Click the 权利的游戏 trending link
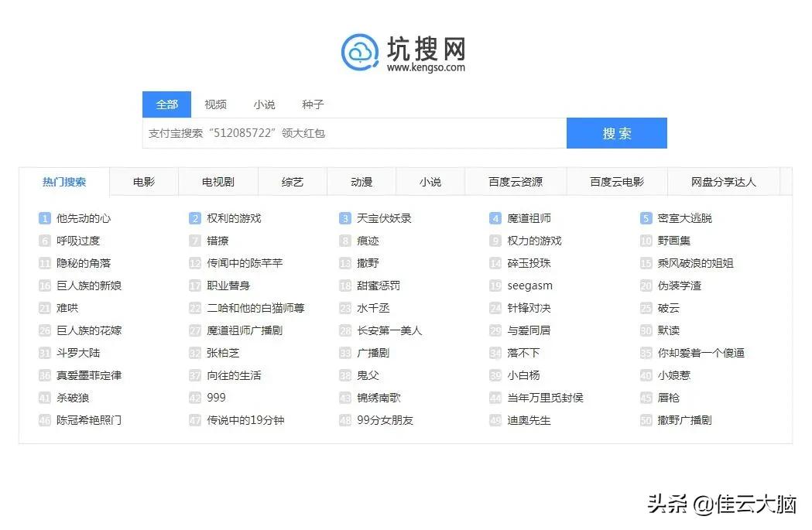Screen dimensions: 812x530 pos(235,217)
